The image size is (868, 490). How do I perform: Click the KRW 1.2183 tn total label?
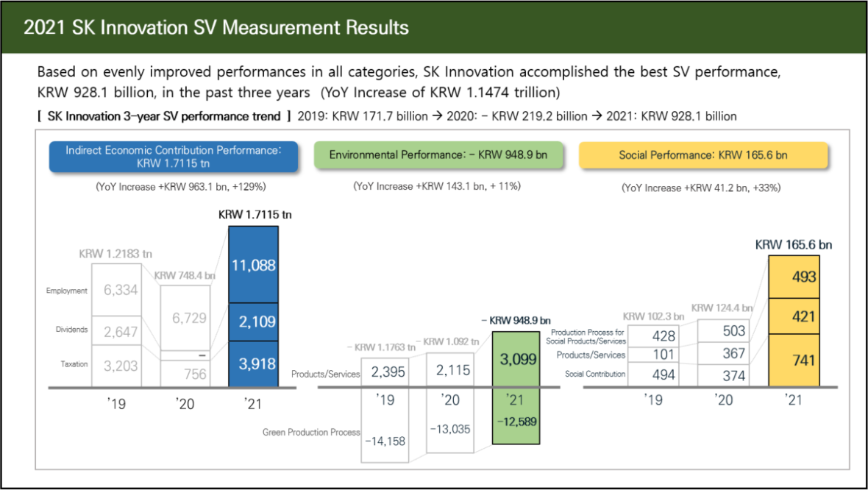pyautogui.click(x=115, y=254)
